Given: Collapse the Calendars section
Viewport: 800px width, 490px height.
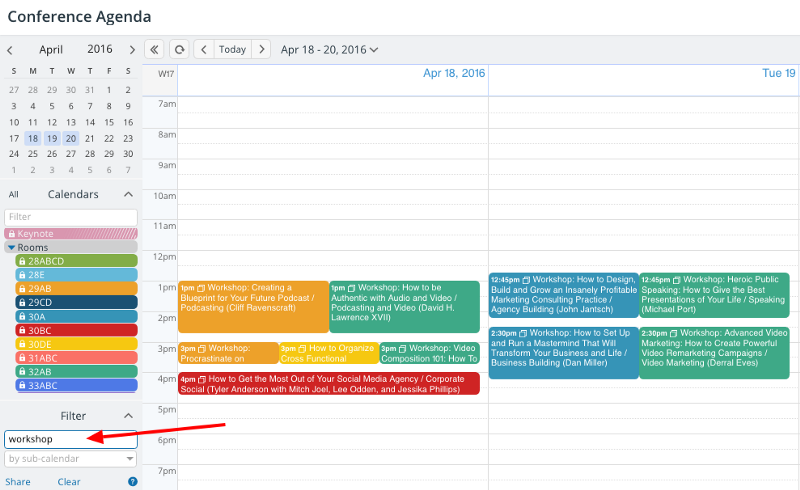Looking at the screenshot, I should 129,194.
